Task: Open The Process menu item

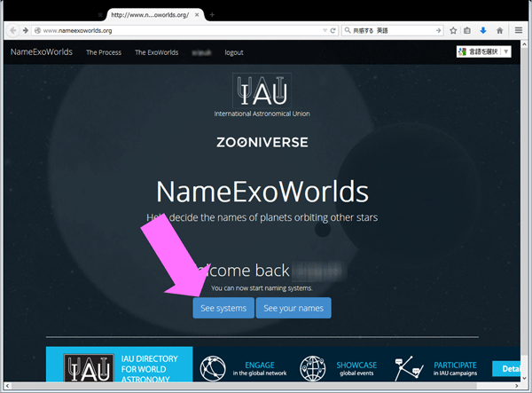Action: coord(104,52)
